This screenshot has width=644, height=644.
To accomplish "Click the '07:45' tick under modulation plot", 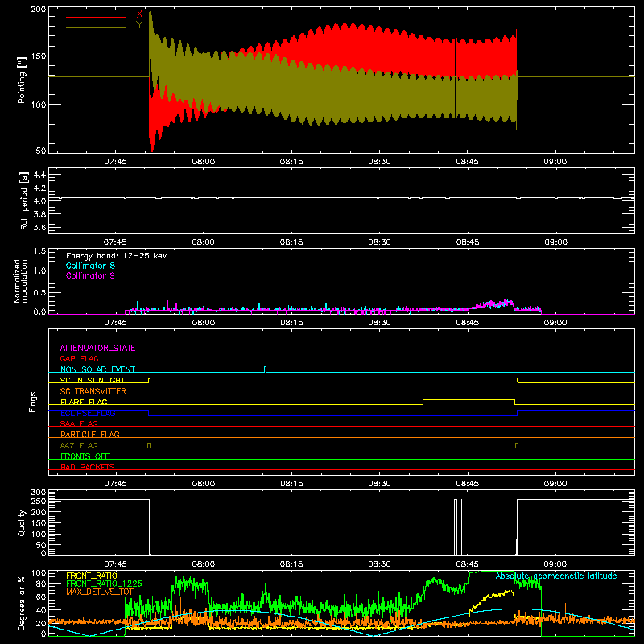I will click(115, 323).
